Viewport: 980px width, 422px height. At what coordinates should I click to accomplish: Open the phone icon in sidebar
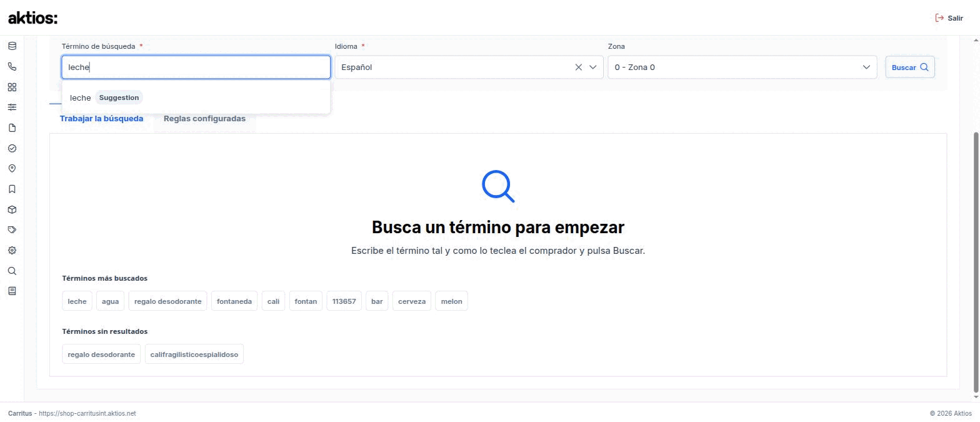click(x=12, y=66)
